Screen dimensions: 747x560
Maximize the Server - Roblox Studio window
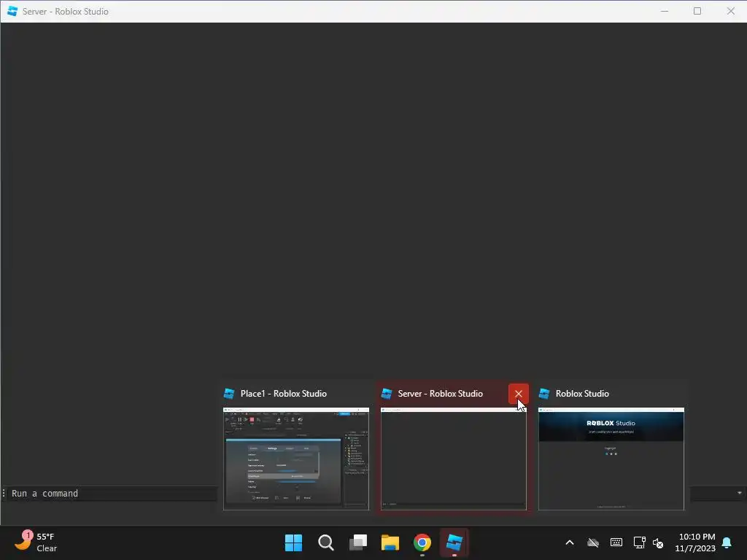[697, 11]
